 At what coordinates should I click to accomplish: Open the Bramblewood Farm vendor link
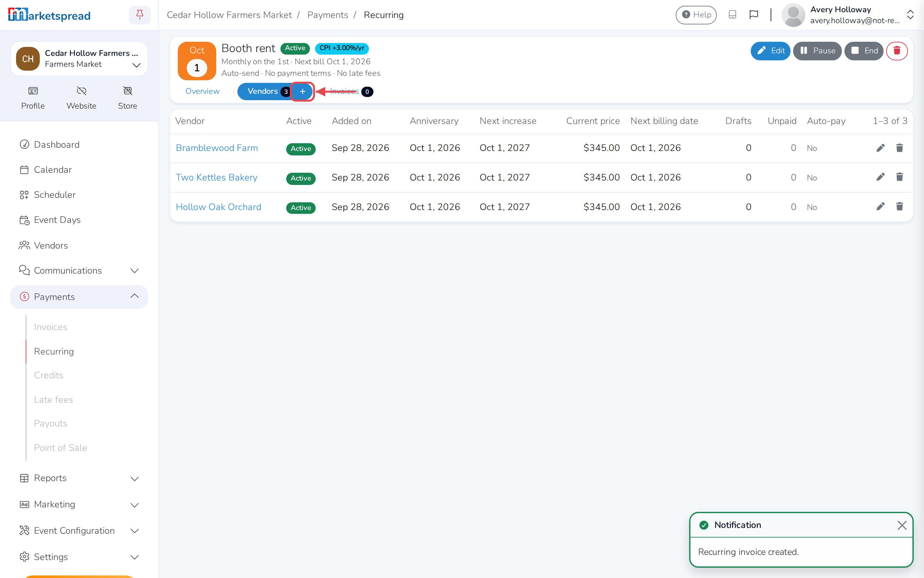point(217,148)
